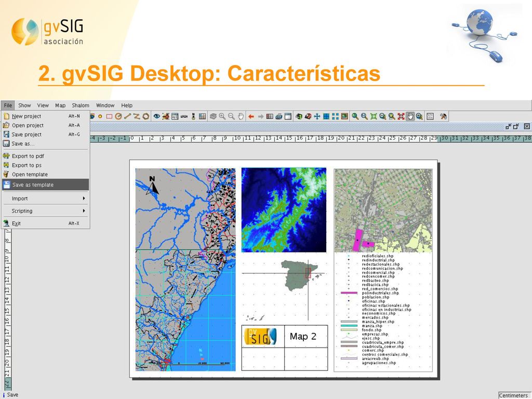Select Export to ps
The height and width of the screenshot is (399, 532).
coord(46,165)
